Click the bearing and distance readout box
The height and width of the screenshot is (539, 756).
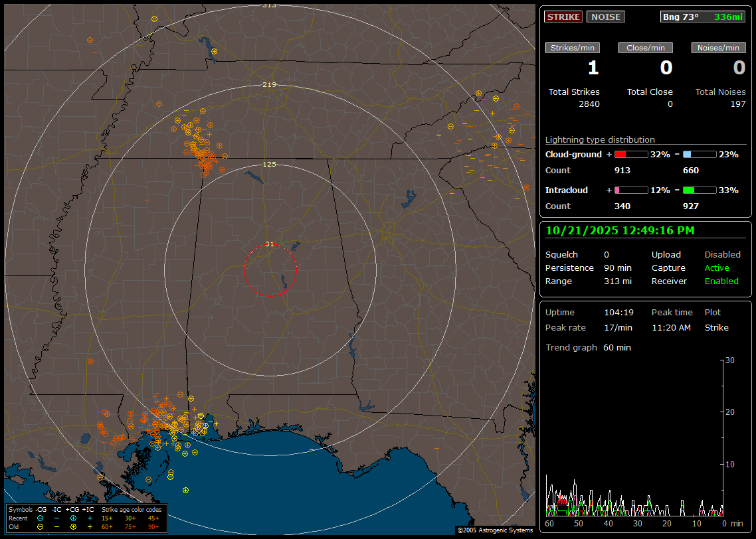coord(703,17)
